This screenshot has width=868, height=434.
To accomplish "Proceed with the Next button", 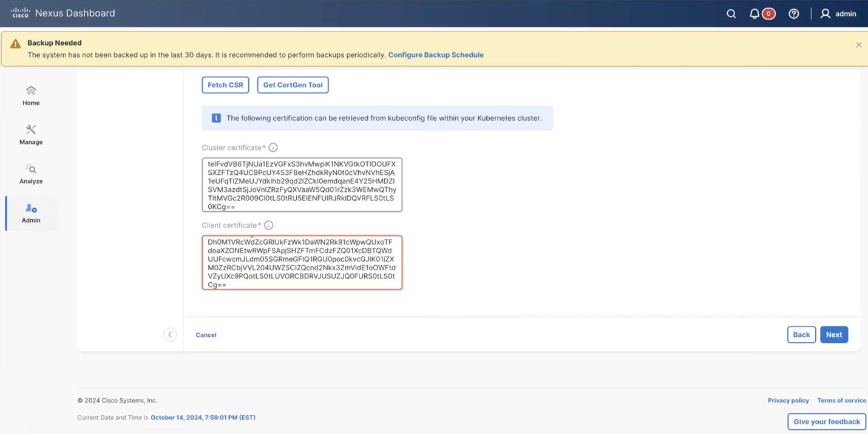I will pos(834,334).
